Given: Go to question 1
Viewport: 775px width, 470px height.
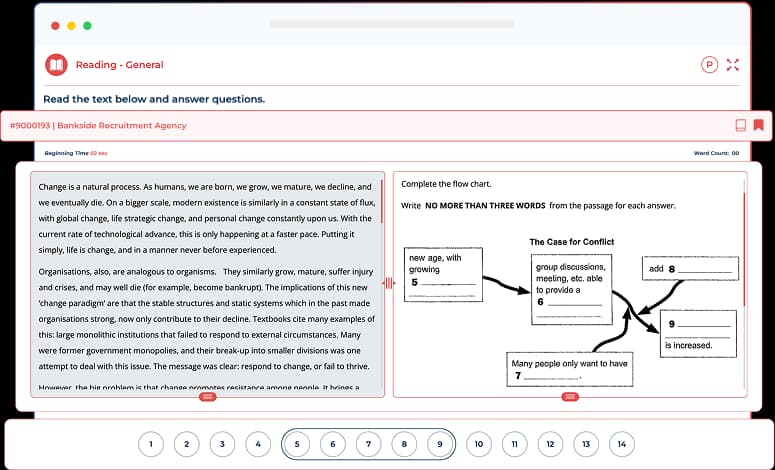Looking at the screenshot, I should (150, 444).
